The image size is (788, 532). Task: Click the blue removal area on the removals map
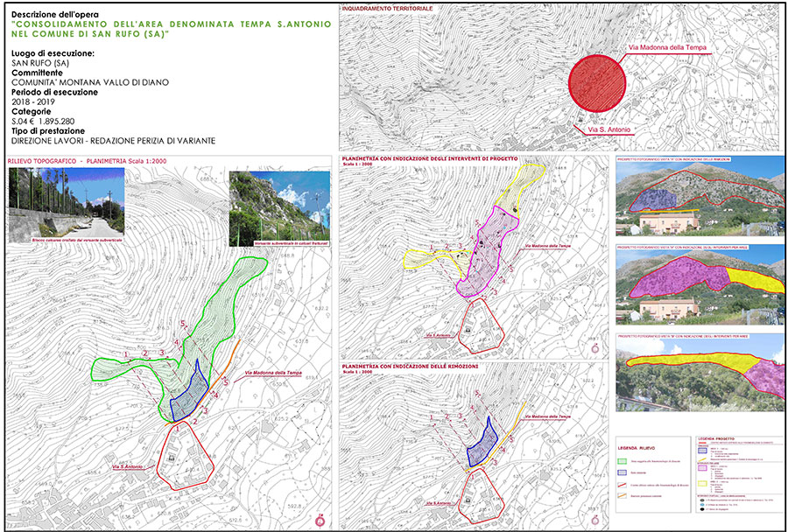(x=482, y=444)
